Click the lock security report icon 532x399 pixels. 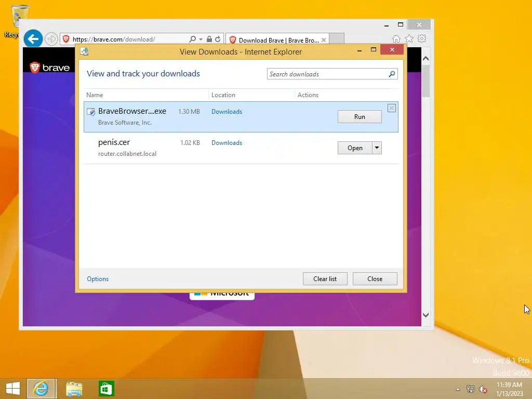(209, 39)
